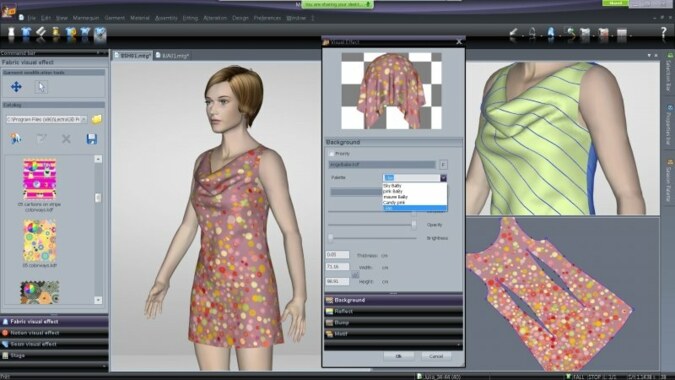Click the link proportions icon beside Width
675x380 pixels.
[355, 274]
